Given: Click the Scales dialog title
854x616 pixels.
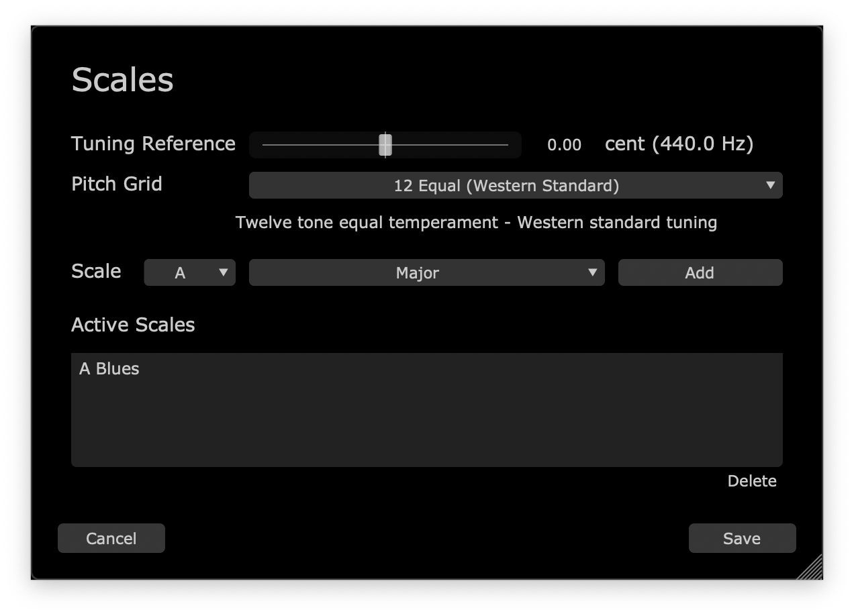Looking at the screenshot, I should tap(122, 80).
